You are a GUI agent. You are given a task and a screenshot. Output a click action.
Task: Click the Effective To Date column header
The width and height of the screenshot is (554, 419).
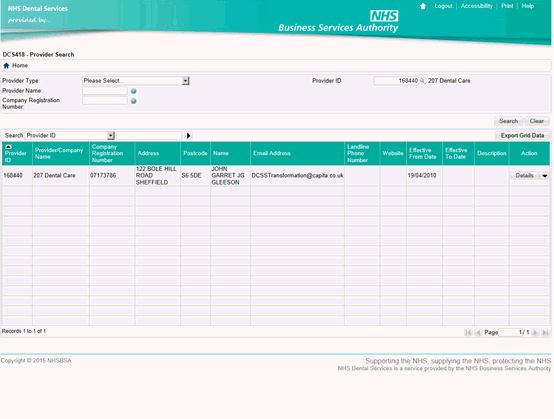pyautogui.click(x=458, y=153)
